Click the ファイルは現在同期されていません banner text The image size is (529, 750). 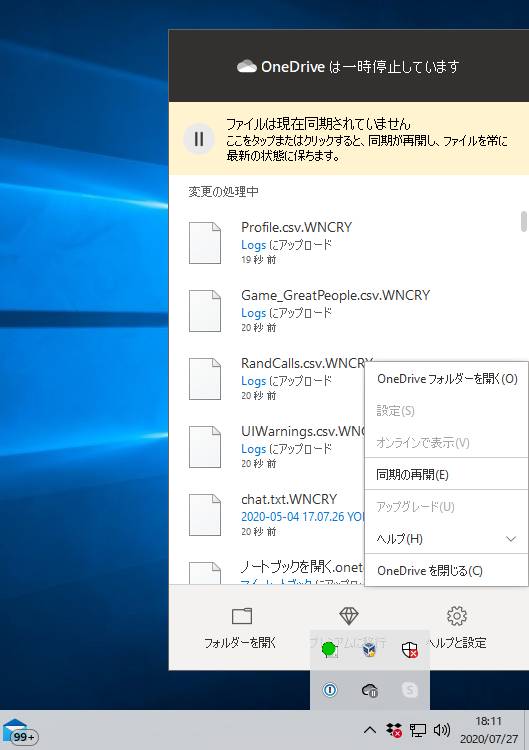point(318,124)
